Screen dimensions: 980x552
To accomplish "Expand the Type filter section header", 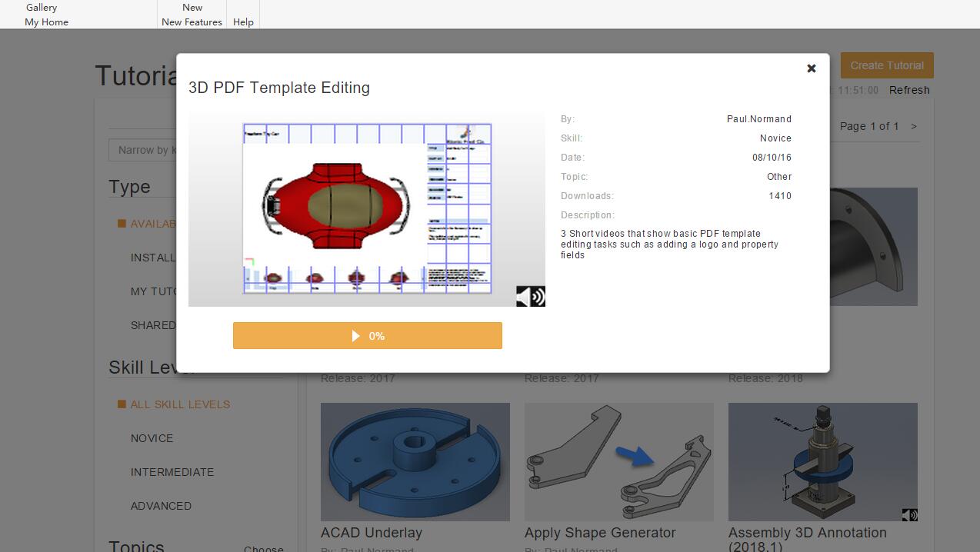I will point(129,186).
